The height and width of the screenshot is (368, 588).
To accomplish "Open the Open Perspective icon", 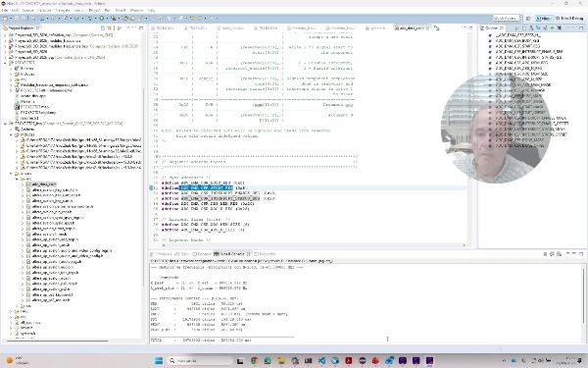I will click(x=528, y=18).
